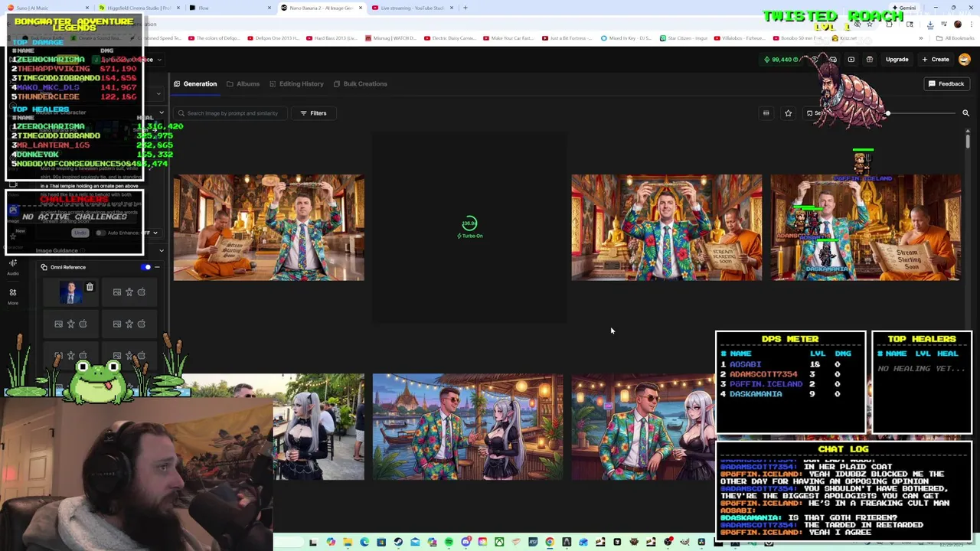Open the gift rewards icon in header
This screenshot has width=980, height=551.
pyautogui.click(x=870, y=60)
